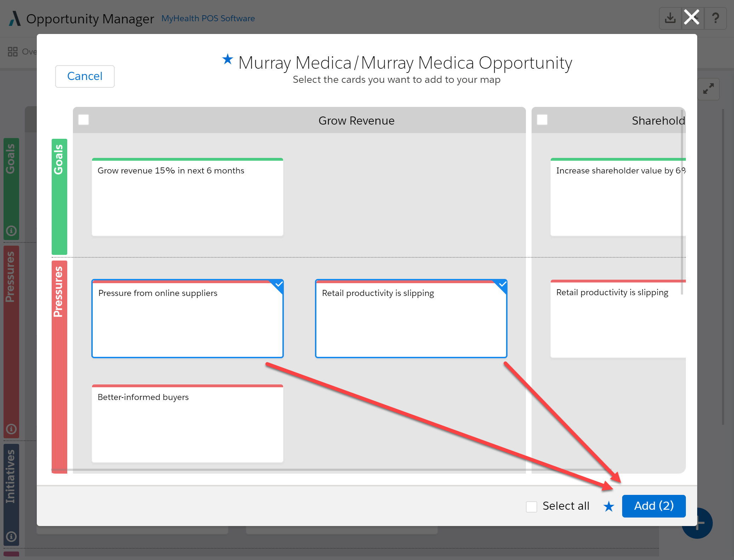
Task: Click 'Select the cards you want' subtitle
Action: (x=396, y=80)
